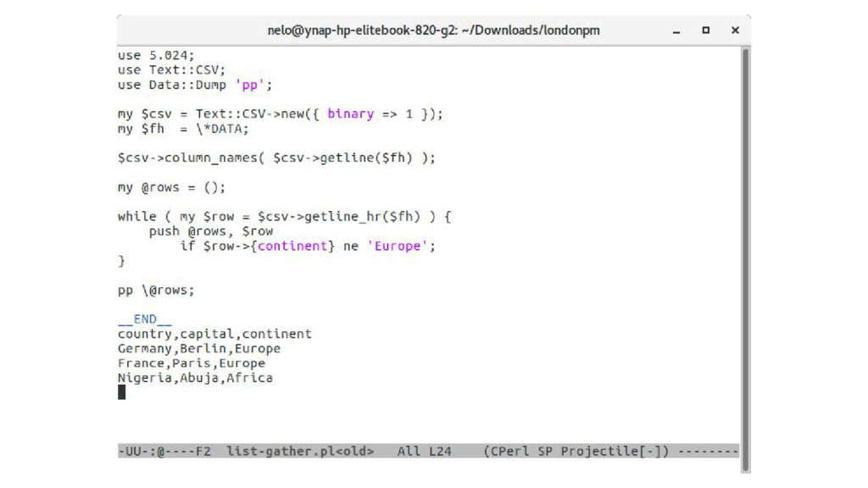Click the data row 'Germany,Berlin,Europe'

point(199,348)
